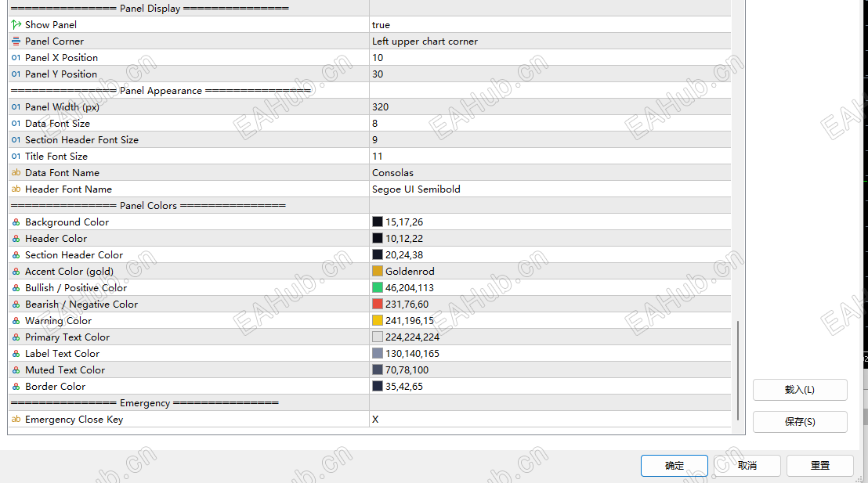Click the Bullish / Positive Color icon
The width and height of the screenshot is (868, 483).
tap(16, 288)
